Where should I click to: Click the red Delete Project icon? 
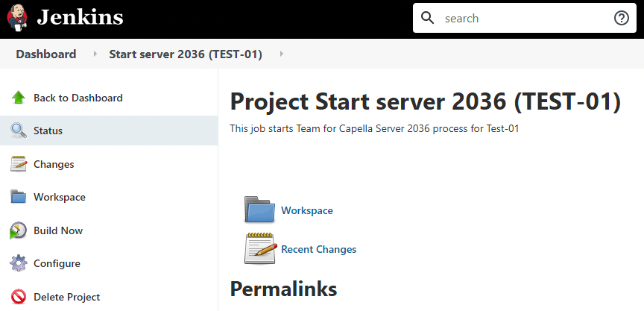[x=19, y=297]
